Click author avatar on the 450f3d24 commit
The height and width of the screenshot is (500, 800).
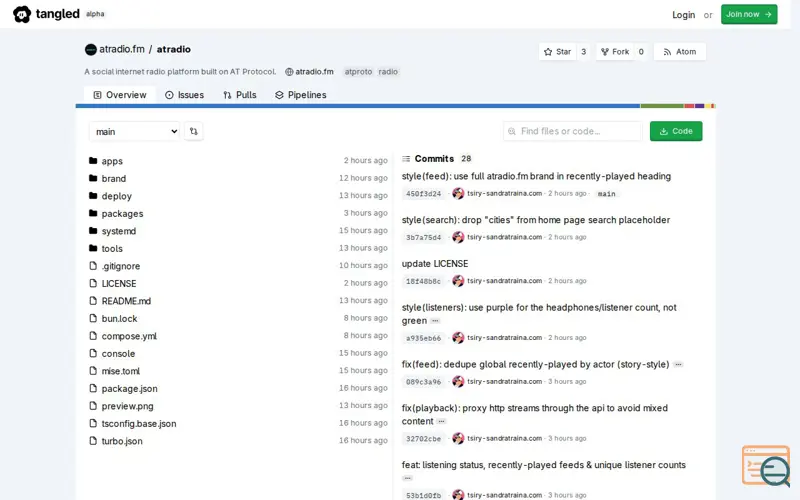tap(458, 193)
